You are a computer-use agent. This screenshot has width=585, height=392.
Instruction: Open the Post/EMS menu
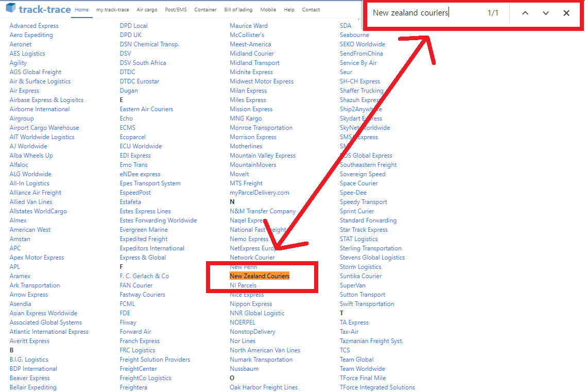[176, 10]
